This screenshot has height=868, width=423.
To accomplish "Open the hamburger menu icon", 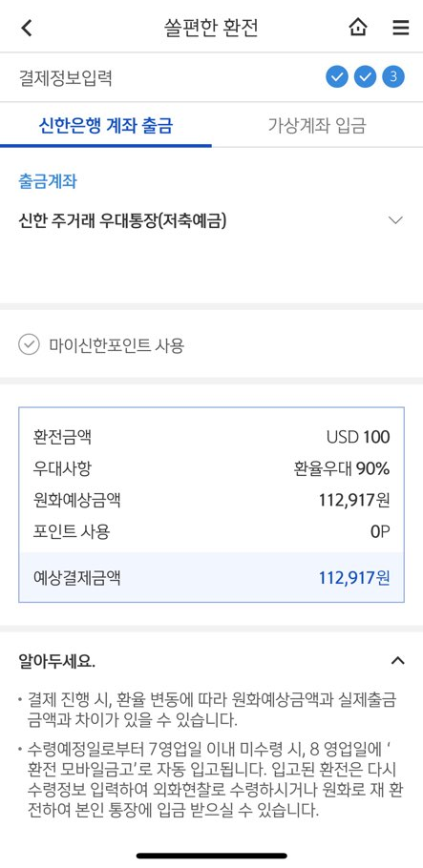I will click(x=401, y=27).
